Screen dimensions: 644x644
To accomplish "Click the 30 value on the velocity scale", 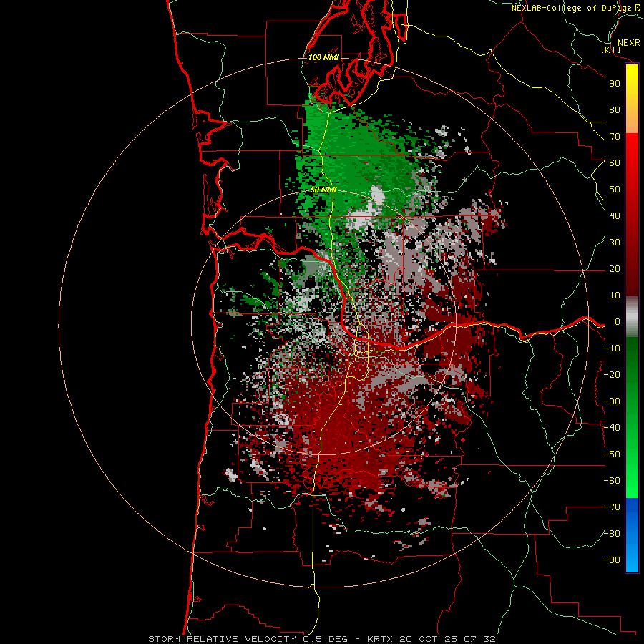I will 615,243.
